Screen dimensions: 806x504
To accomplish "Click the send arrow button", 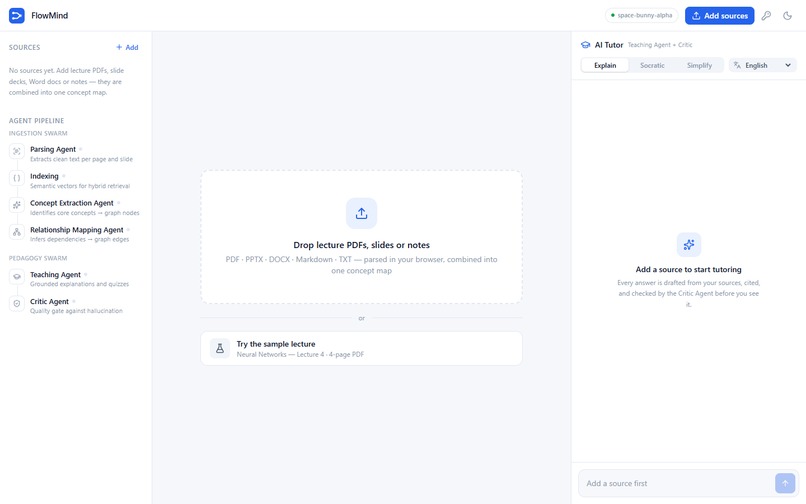I will click(x=785, y=483).
